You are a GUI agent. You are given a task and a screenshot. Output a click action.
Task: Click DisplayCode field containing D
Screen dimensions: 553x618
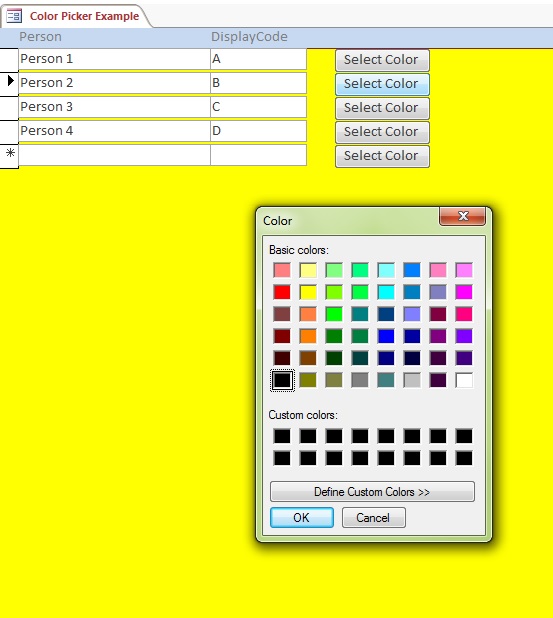pyautogui.click(x=259, y=131)
